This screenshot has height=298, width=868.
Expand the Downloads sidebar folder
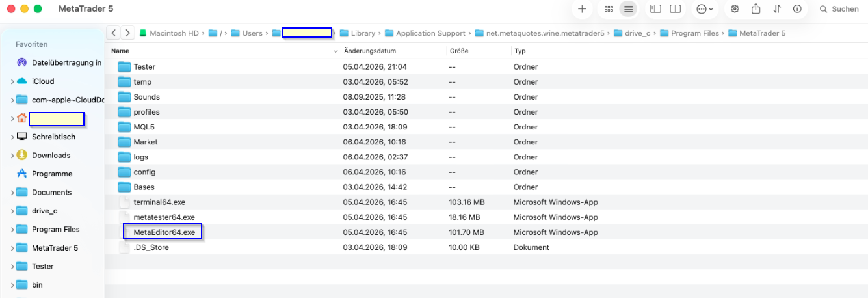point(12,156)
